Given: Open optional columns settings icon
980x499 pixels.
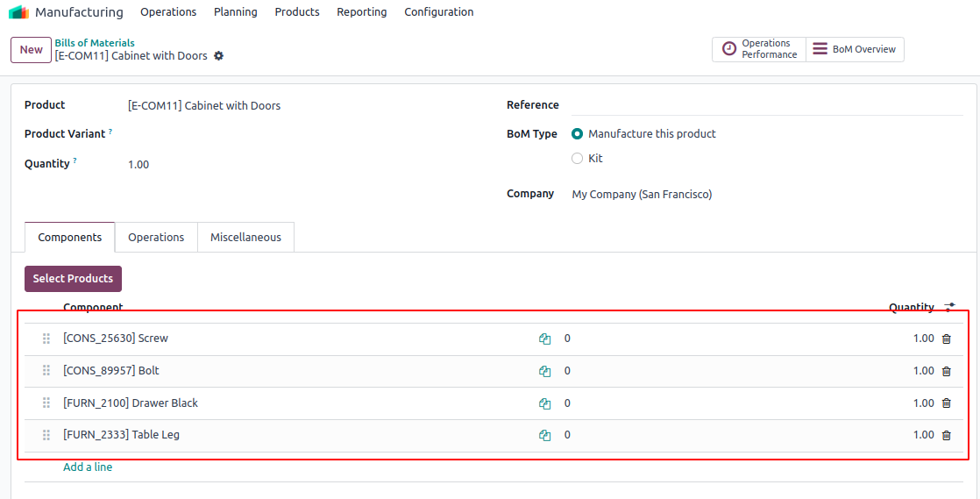Looking at the screenshot, I should 949,307.
